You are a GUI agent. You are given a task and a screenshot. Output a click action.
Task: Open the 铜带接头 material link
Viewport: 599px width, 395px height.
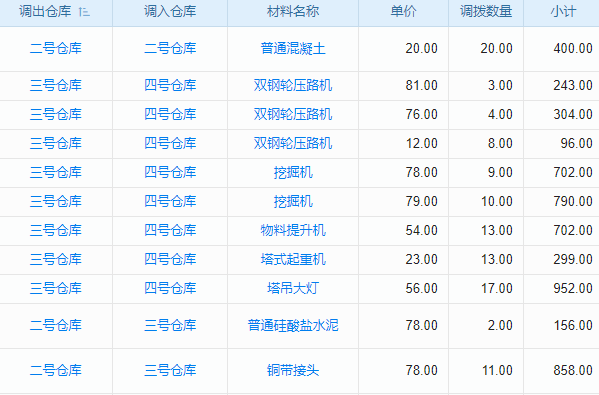coord(293,370)
